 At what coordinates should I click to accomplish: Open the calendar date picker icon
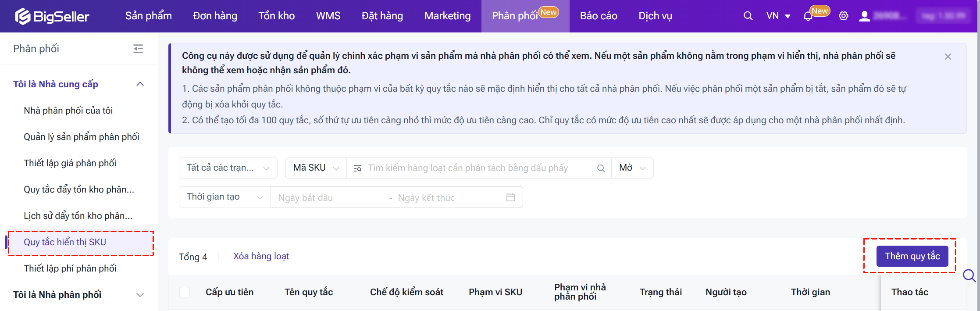pos(510,197)
